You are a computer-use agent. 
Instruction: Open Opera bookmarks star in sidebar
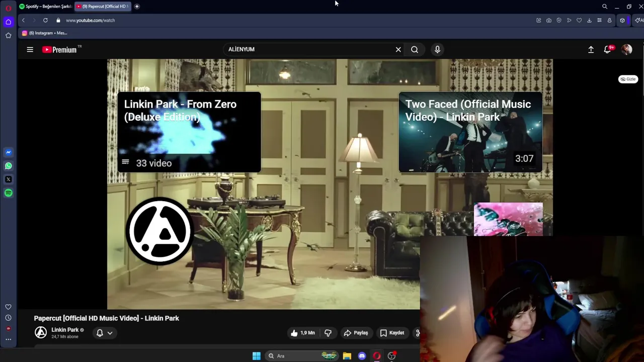(x=8, y=35)
